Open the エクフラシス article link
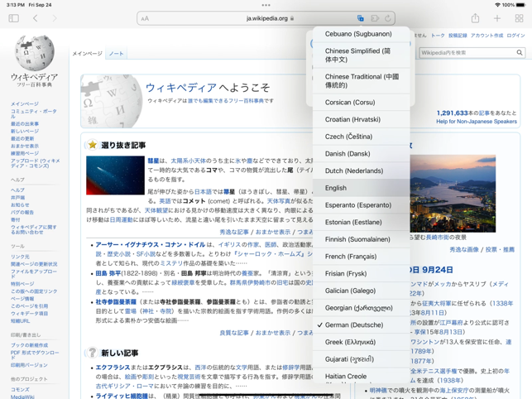This screenshot has width=532, height=399. pyautogui.click(x=113, y=368)
